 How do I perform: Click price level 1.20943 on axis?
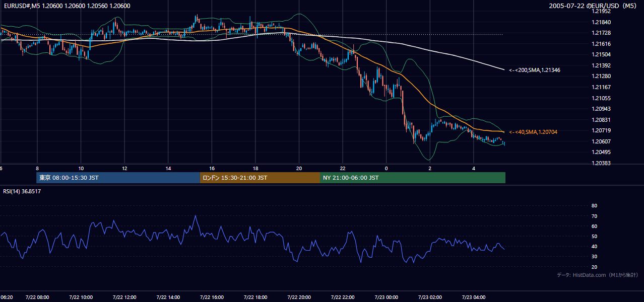pyautogui.click(x=601, y=109)
